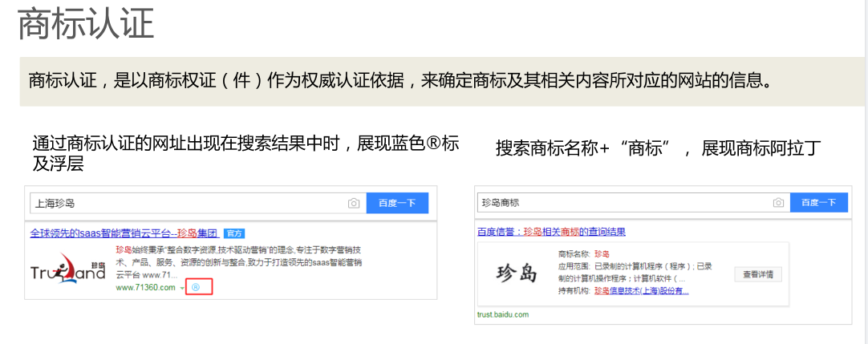Open the 全球领先的saas智能营销云平台 result link
Viewport: 868px width, 344px height.
[x=125, y=233]
